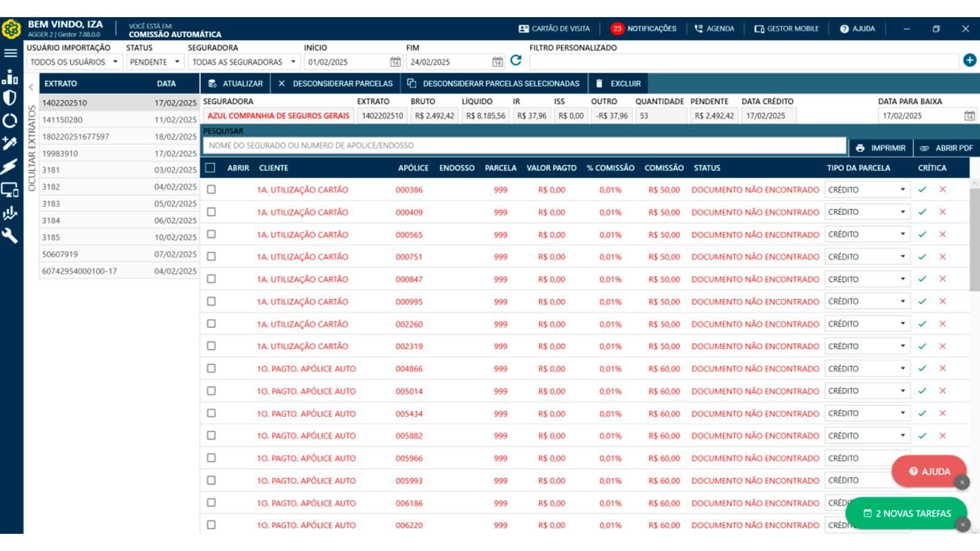Click the ABRIR PDF button
This screenshot has width=980, height=551.
[947, 148]
